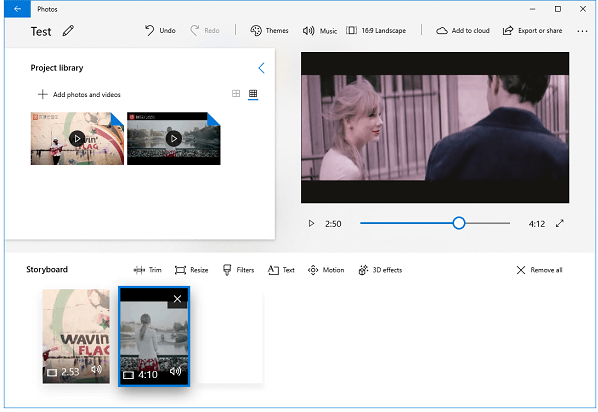Minimize the Photos window
This screenshot has height=412, width=598.
(533, 9)
